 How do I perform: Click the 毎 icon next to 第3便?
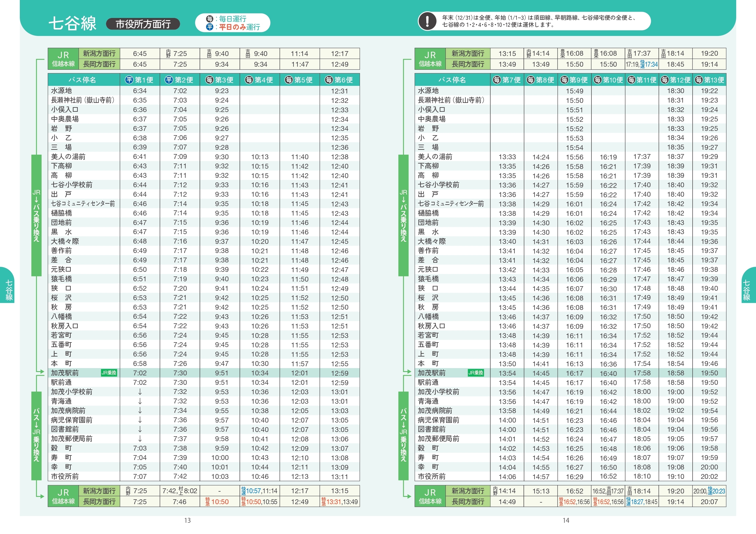209,80
